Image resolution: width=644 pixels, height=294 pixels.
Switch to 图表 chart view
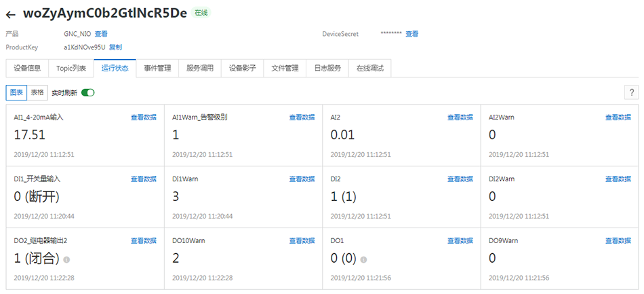coord(16,92)
